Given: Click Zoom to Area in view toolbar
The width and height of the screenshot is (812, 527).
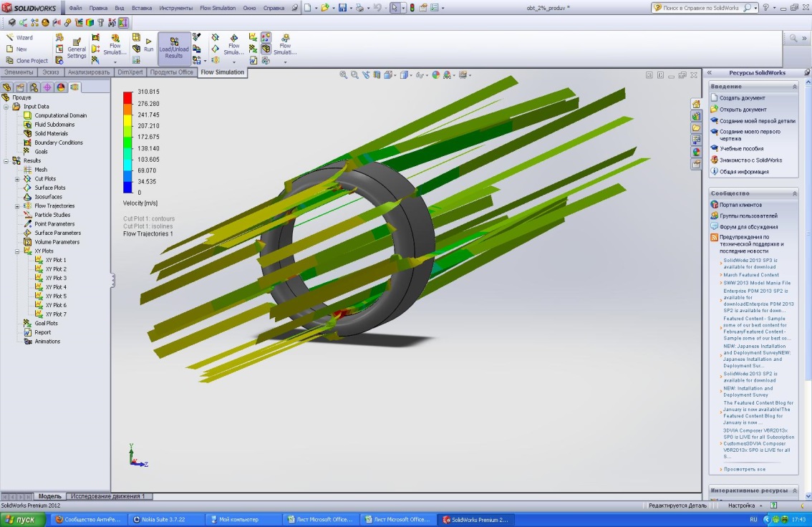Looking at the screenshot, I should click(354, 75).
